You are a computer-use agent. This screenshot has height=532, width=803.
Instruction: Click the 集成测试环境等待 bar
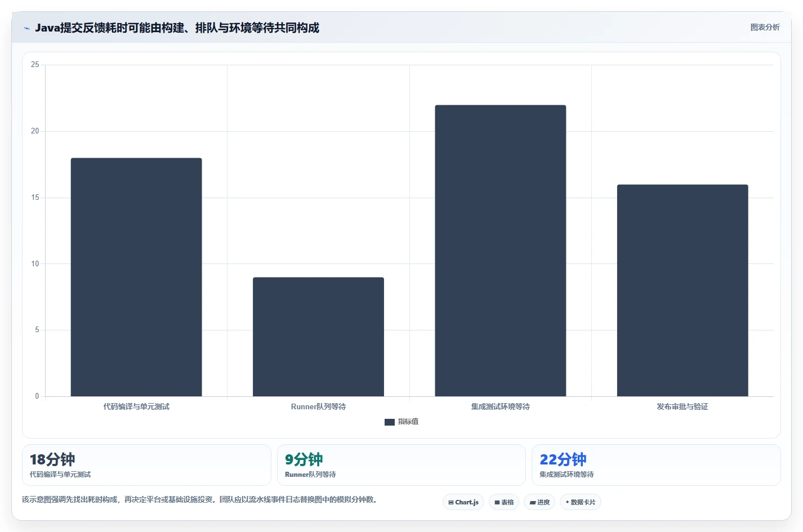click(501, 251)
